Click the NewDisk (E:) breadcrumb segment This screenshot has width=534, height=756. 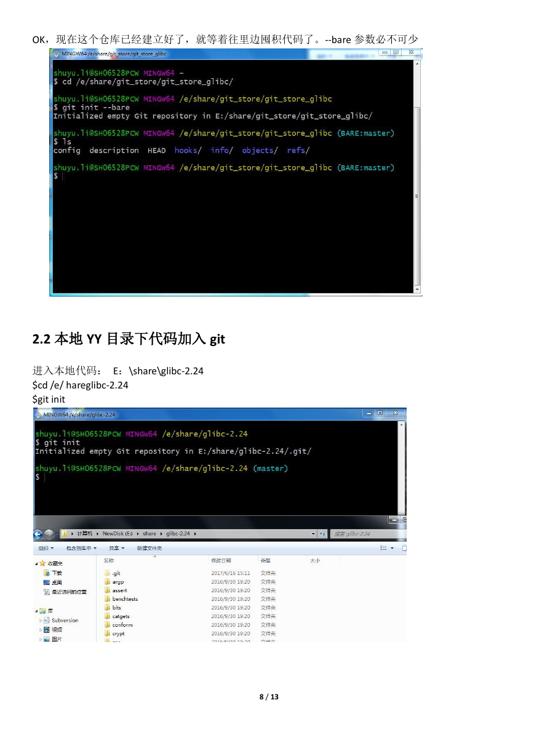coord(118,534)
